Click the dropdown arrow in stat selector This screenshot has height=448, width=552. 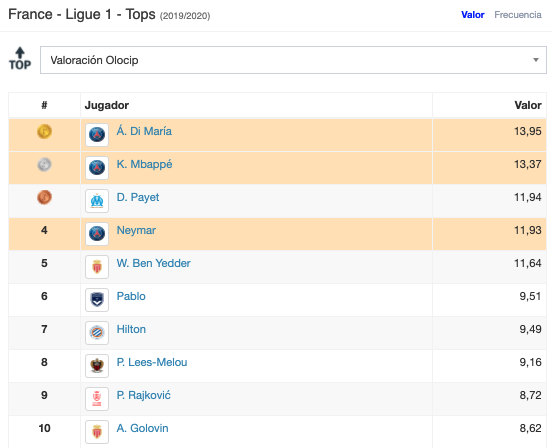[536, 60]
